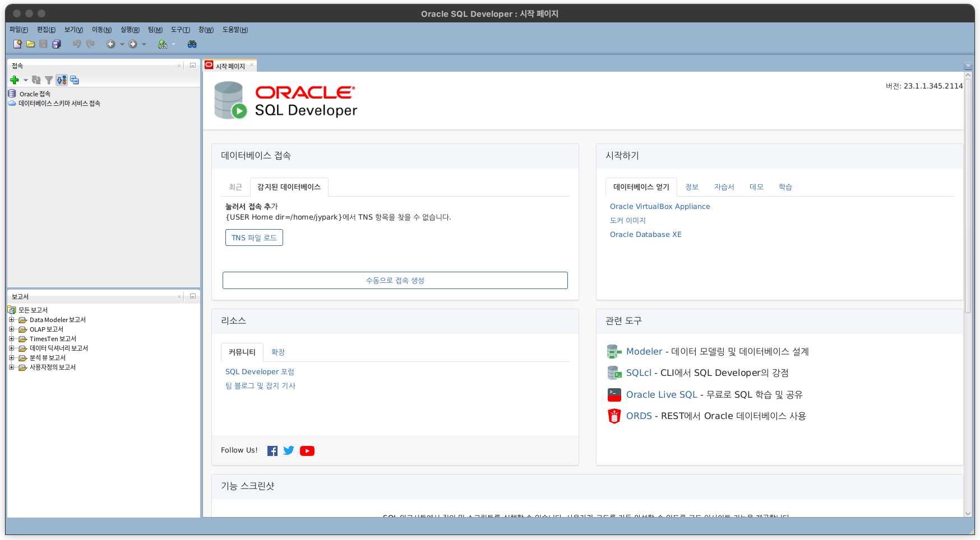Viewport: 980px width, 540px height.
Task: Expand 데이터 딕셔너리 보고서 tree node
Action: coord(11,348)
